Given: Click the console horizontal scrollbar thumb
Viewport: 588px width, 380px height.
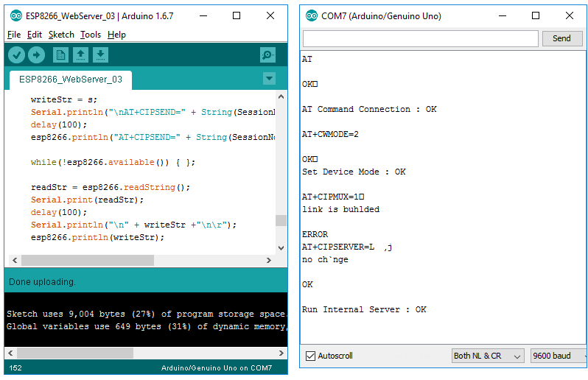Looking at the screenshot, I should pyautogui.click(x=75, y=353).
